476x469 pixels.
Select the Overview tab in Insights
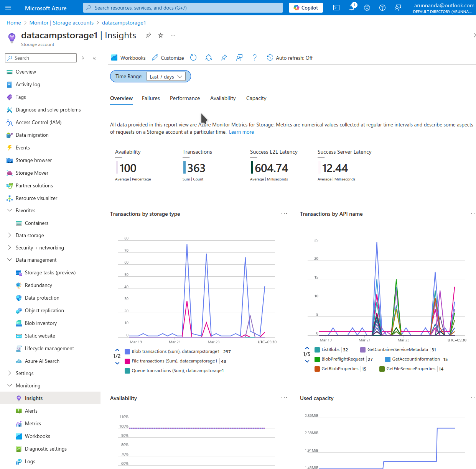click(x=121, y=98)
